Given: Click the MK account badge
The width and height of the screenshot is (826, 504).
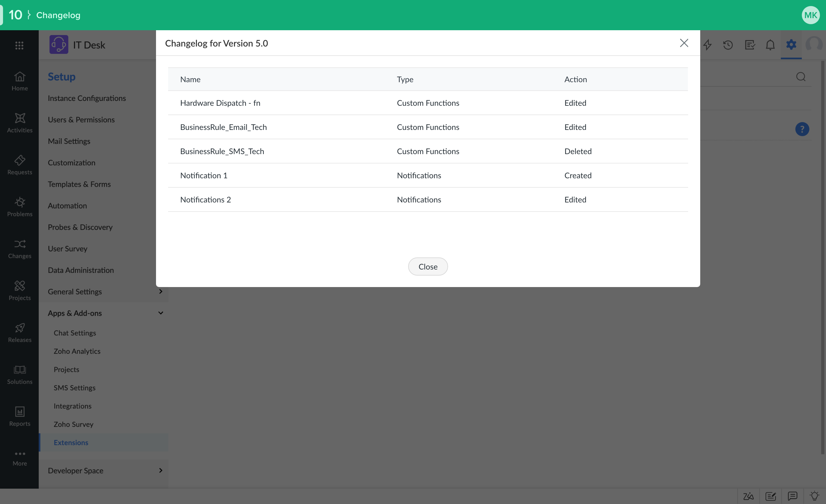Looking at the screenshot, I should pos(811,15).
